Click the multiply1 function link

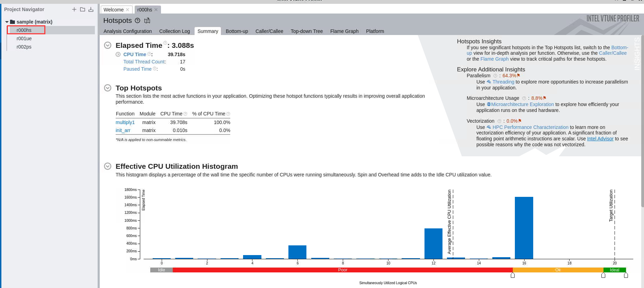(x=125, y=122)
